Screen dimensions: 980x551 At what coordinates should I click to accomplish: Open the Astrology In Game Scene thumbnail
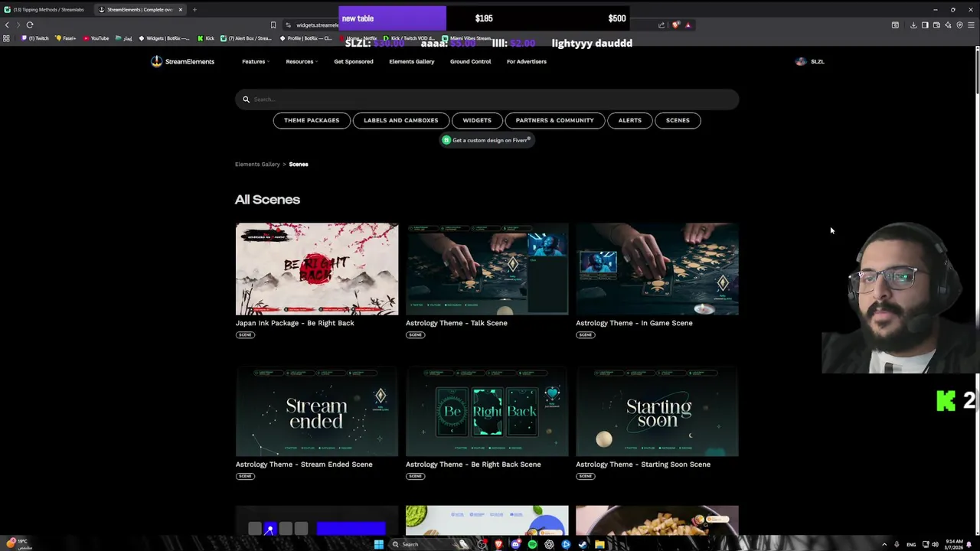coord(657,269)
